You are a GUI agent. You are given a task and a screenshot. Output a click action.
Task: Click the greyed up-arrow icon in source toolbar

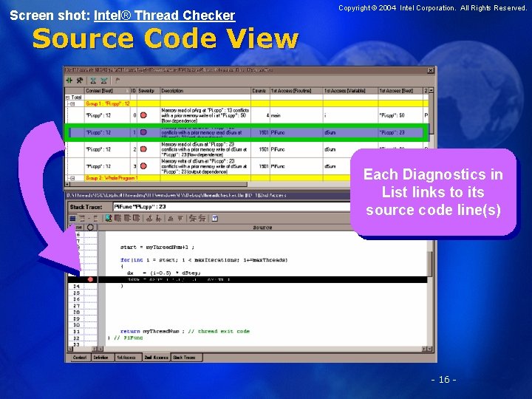click(171, 219)
